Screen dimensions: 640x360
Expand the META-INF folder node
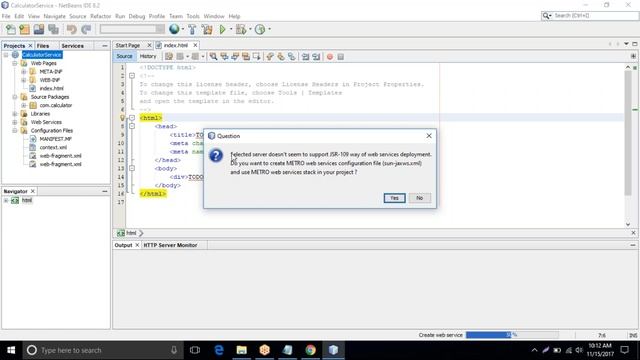tap(24, 71)
